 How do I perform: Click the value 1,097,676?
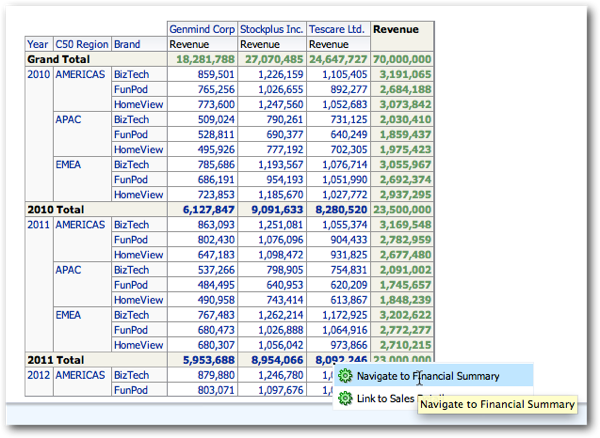[280, 390]
